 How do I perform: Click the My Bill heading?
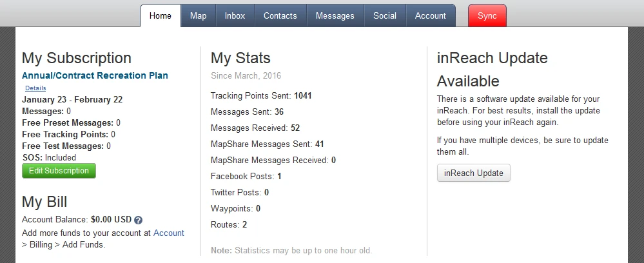(44, 202)
